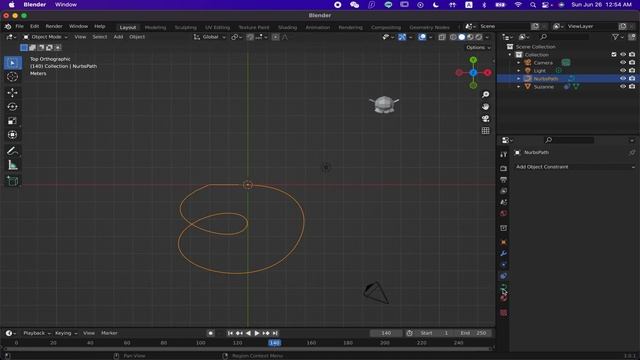The image size is (640, 360).
Task: Toggle Collection exclude checkbox
Action: point(614,55)
